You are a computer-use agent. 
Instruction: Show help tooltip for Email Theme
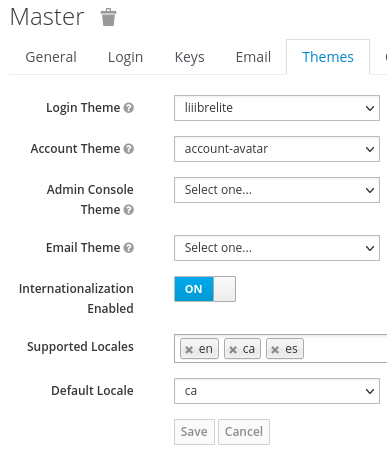tap(129, 248)
